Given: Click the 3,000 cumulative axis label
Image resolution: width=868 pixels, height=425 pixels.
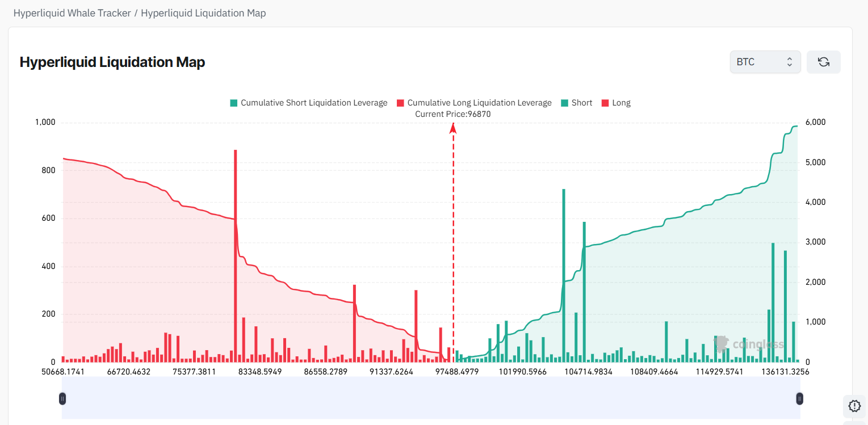Looking at the screenshot, I should pos(816,242).
